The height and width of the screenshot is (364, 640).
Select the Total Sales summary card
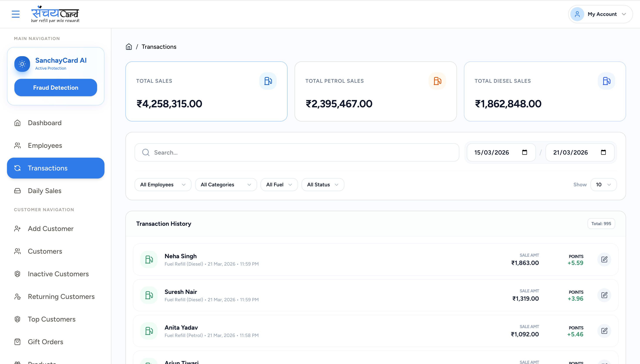coord(206,91)
